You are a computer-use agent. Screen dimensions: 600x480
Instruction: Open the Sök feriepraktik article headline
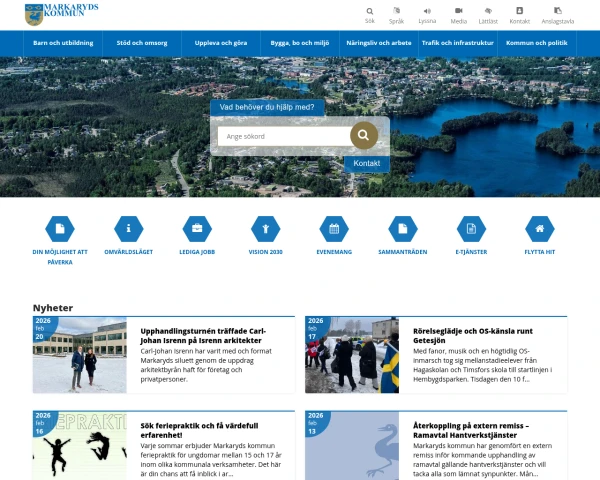[x=199, y=430]
